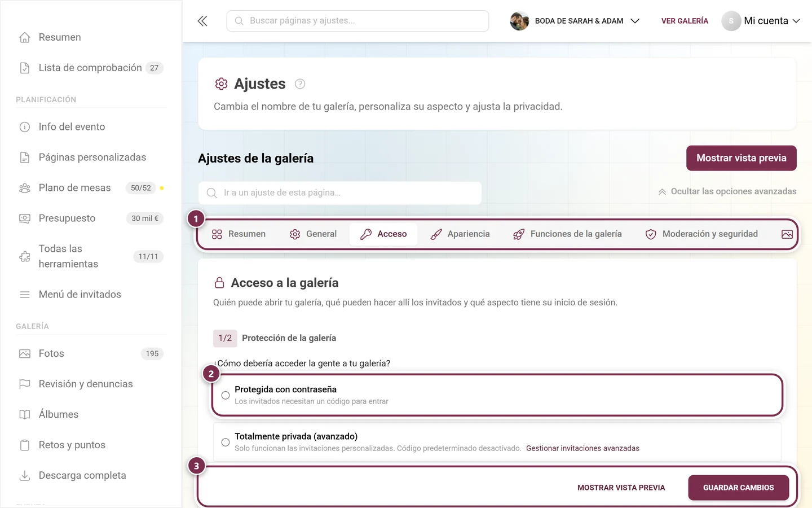Click the hamburger icon for Menú de invitados
Image resolution: width=812 pixels, height=508 pixels.
[x=25, y=295]
